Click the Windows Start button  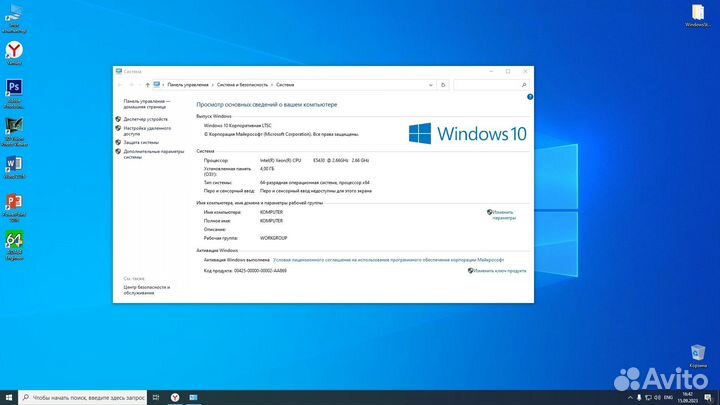tap(9, 397)
